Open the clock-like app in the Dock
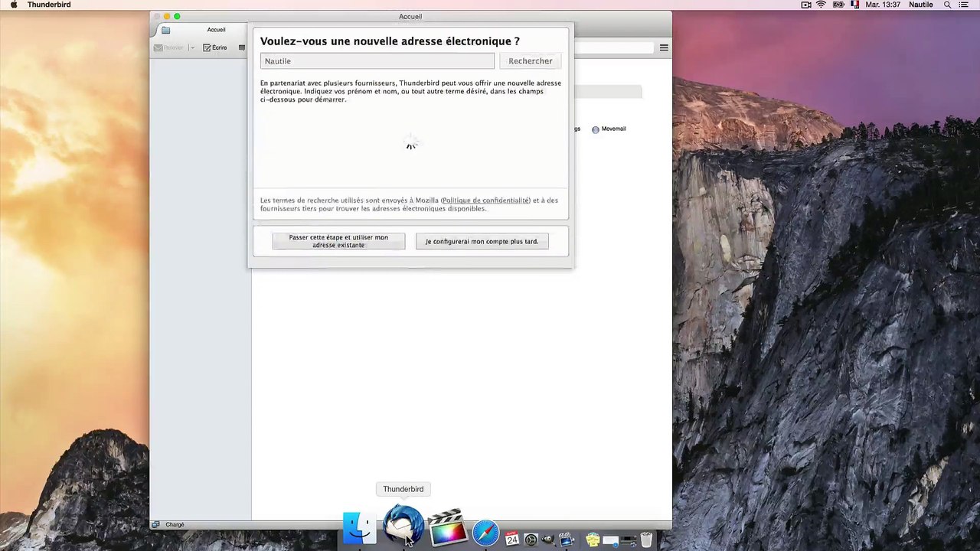 coord(531,540)
